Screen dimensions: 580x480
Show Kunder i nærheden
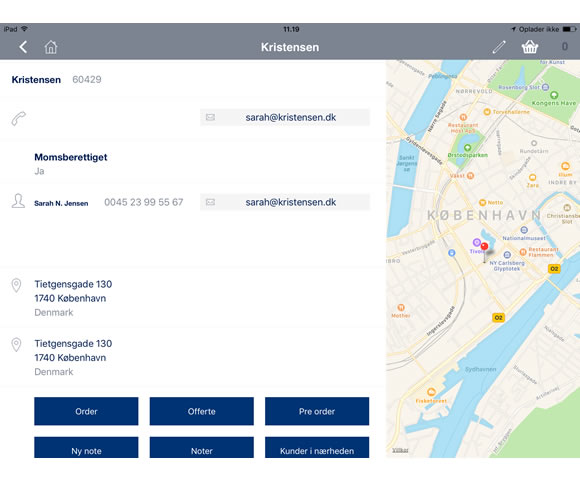[x=317, y=447]
